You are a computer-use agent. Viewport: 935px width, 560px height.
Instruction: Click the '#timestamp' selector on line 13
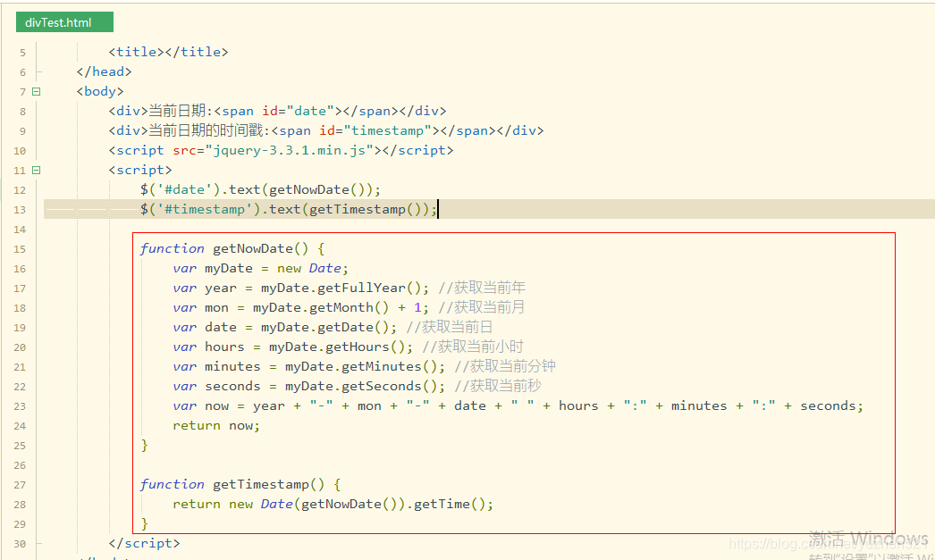(205, 209)
